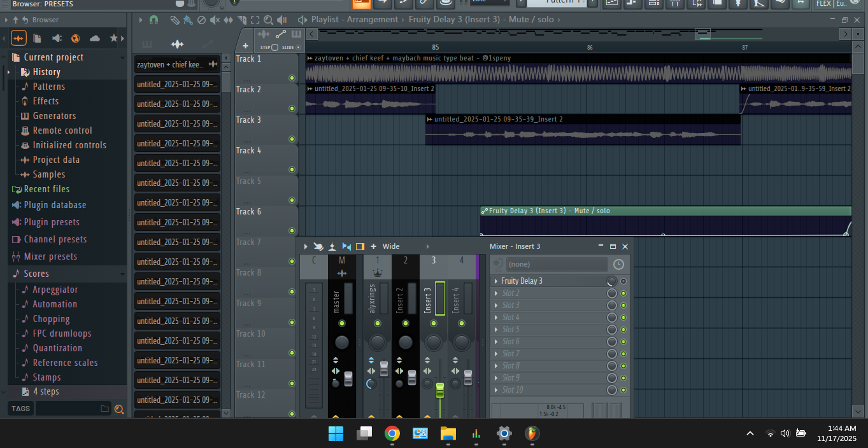Disable Slot 2 via its green LED

(x=623, y=293)
